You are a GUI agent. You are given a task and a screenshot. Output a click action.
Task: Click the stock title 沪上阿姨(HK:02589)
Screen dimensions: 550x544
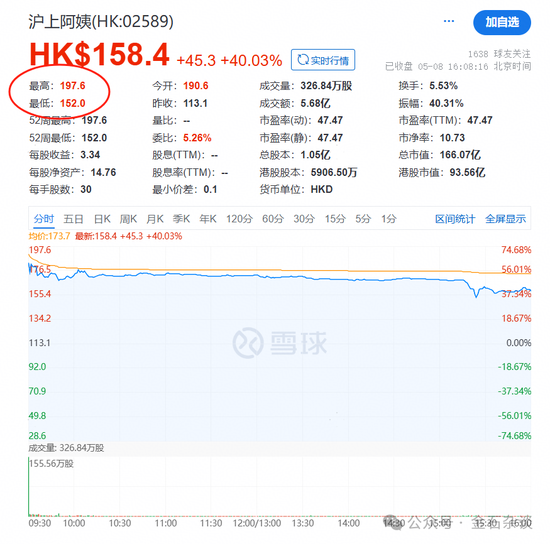[x=101, y=22]
